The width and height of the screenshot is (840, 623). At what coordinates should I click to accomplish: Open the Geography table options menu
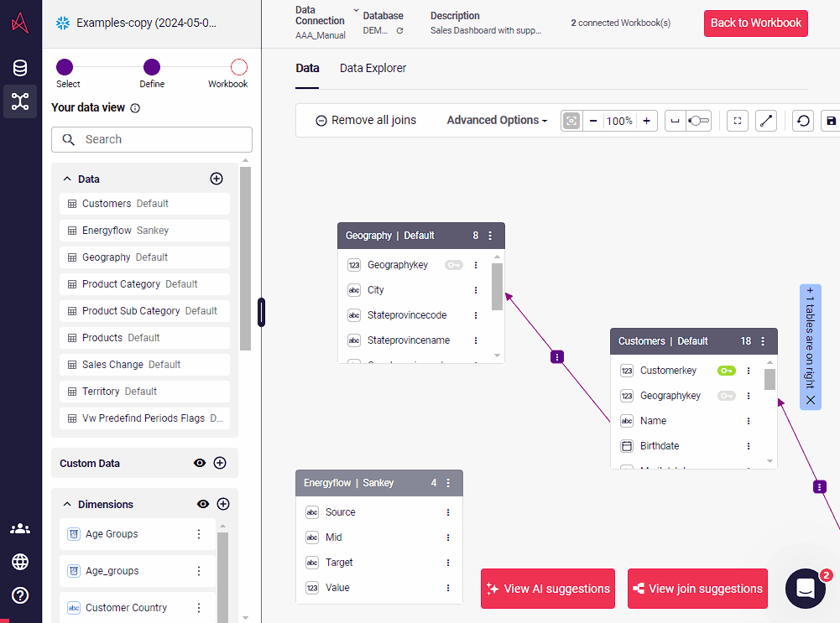click(490, 236)
